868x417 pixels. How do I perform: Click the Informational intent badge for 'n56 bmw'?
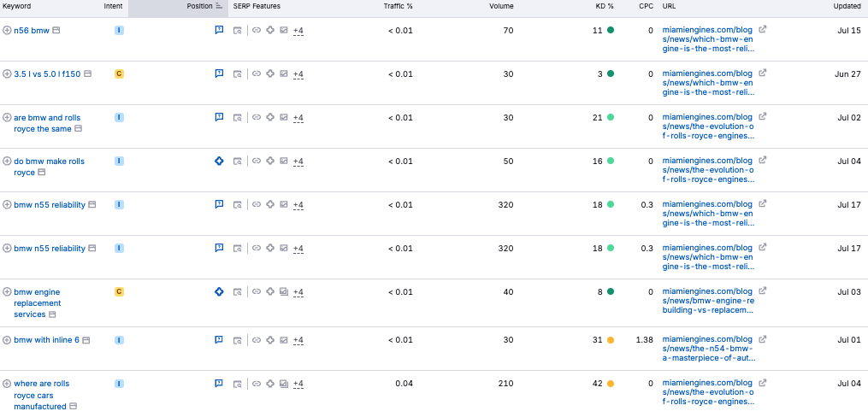click(x=119, y=31)
